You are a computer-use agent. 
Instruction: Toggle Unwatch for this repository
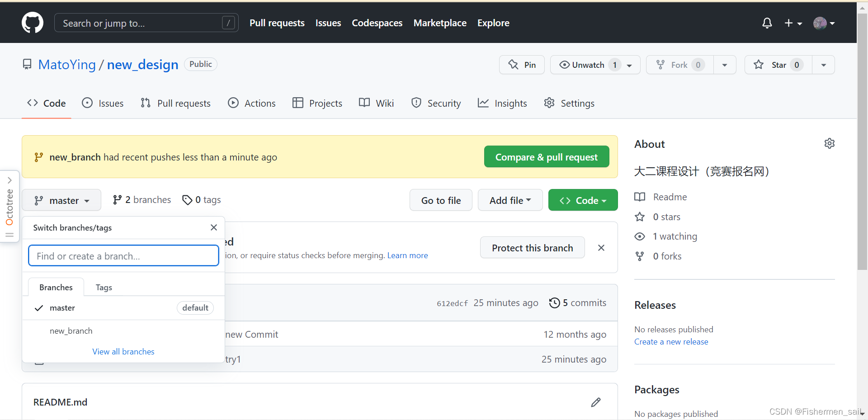tap(588, 65)
